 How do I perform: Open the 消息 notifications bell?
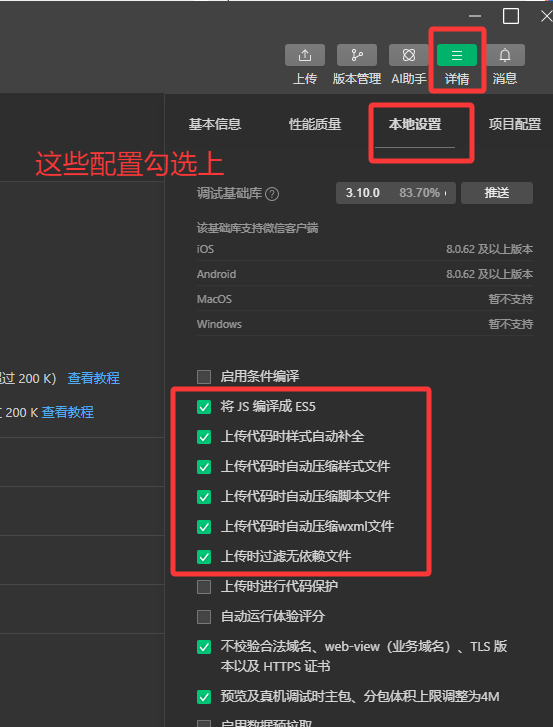[505, 55]
